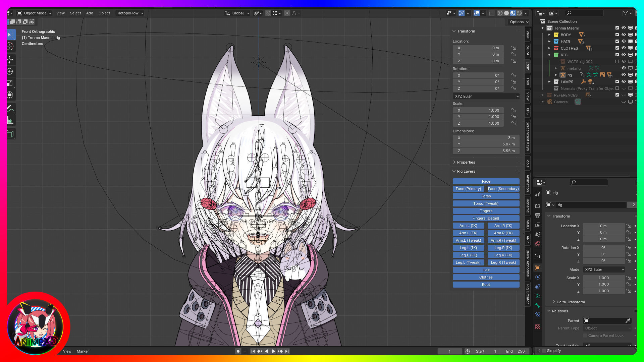Viewport: 644px width, 362px height.
Task: Click Hair rig layer button
Action: 486,270
